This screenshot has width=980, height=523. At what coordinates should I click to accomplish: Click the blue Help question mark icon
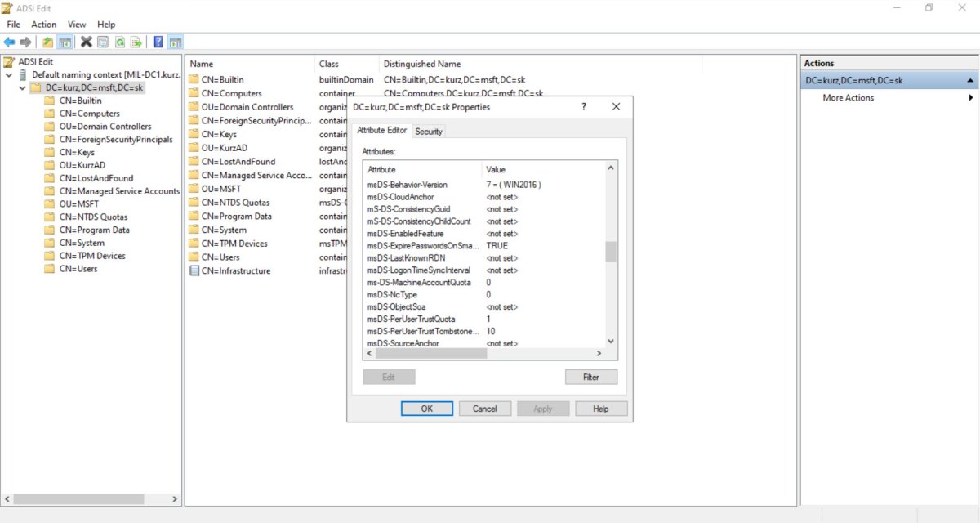pyautogui.click(x=158, y=42)
